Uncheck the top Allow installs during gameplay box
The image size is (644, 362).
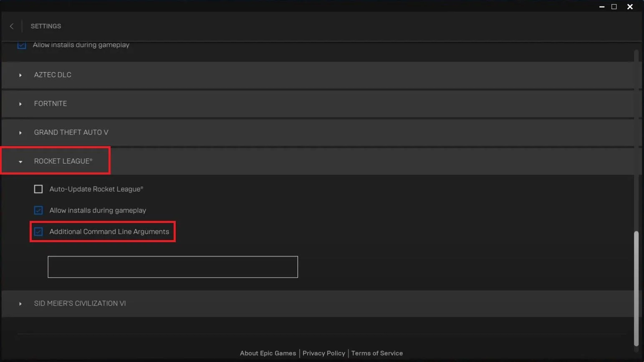(22, 45)
